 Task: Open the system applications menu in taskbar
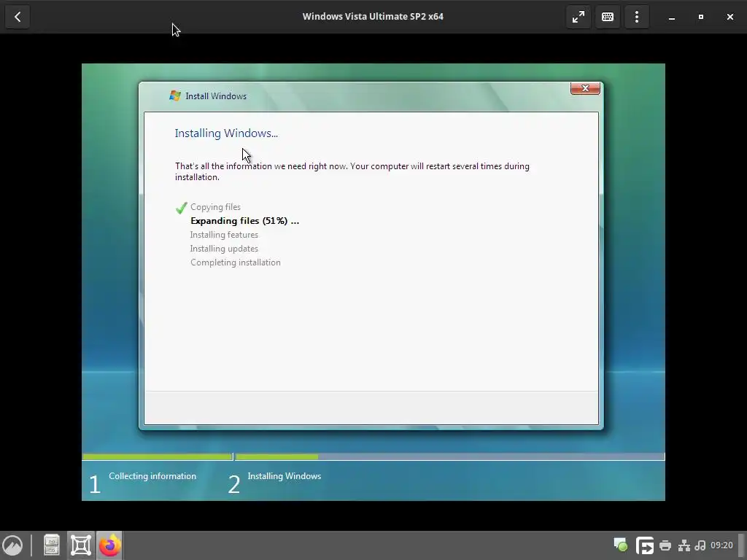point(13,545)
